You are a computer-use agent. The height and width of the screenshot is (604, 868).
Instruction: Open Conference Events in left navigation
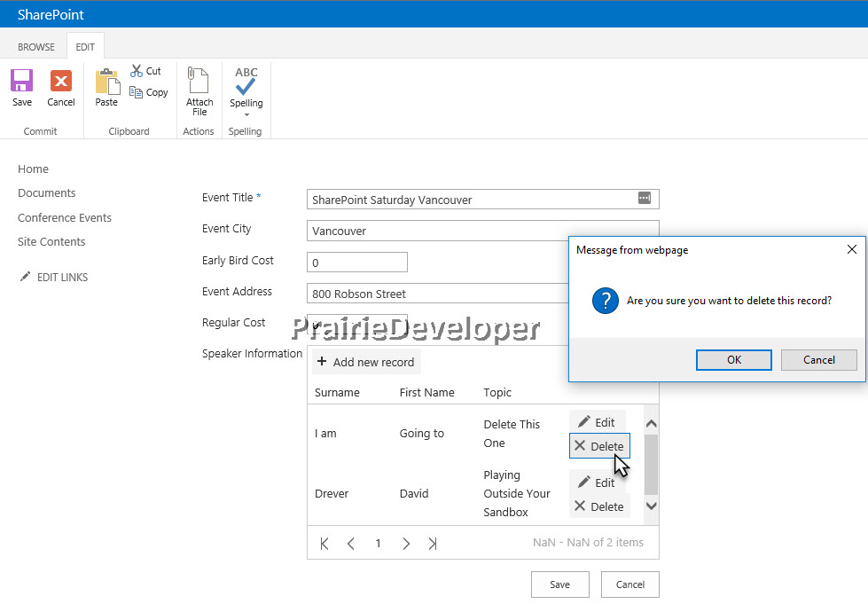pos(64,217)
